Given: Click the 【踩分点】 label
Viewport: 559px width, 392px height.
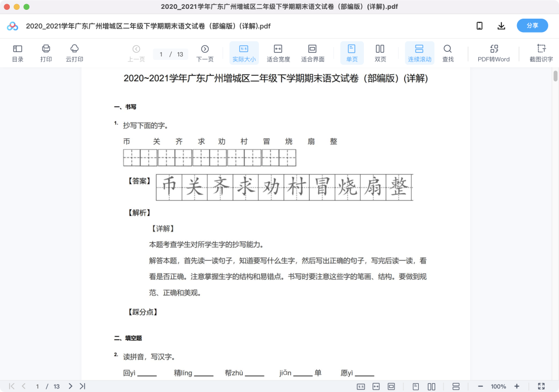Looking at the screenshot, I should 143,312.
